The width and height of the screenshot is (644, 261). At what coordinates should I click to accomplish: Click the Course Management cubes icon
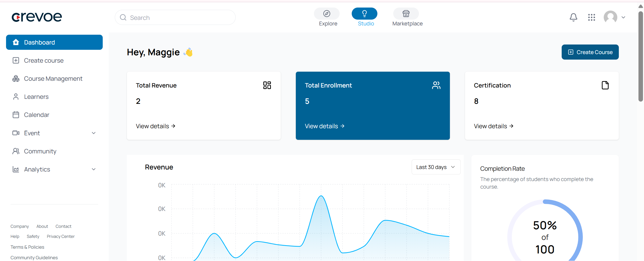(16, 78)
